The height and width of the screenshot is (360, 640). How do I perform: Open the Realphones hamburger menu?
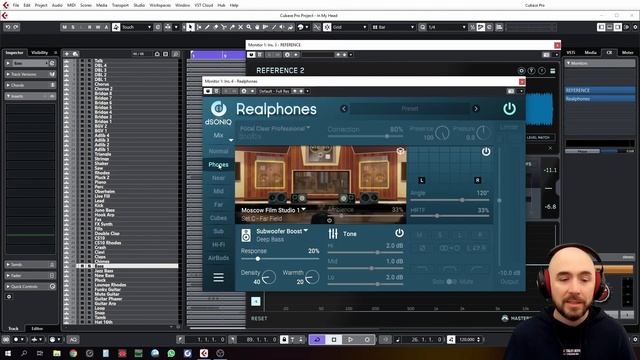pyautogui.click(x=218, y=278)
